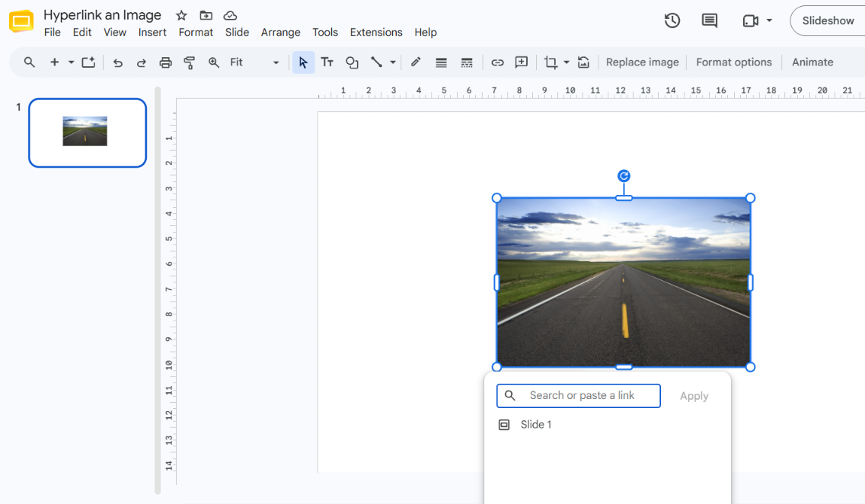
Task: Expand mask image dropdown arrow
Action: coord(566,62)
